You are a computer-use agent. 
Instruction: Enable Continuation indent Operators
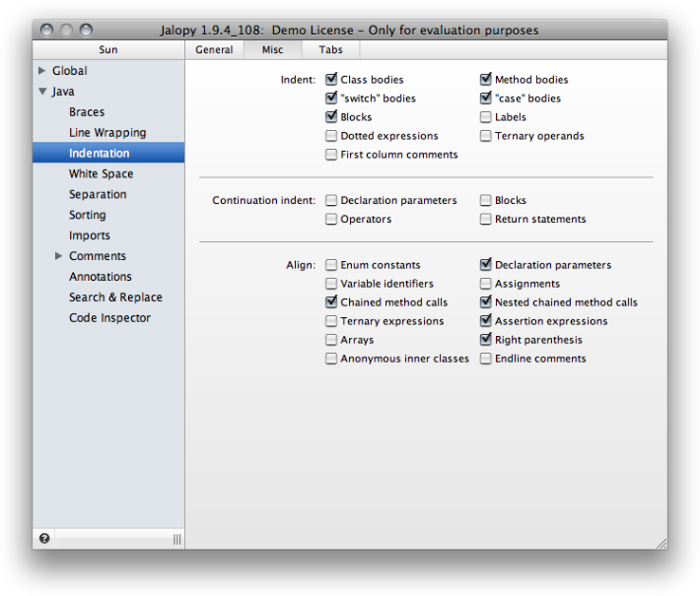331,219
